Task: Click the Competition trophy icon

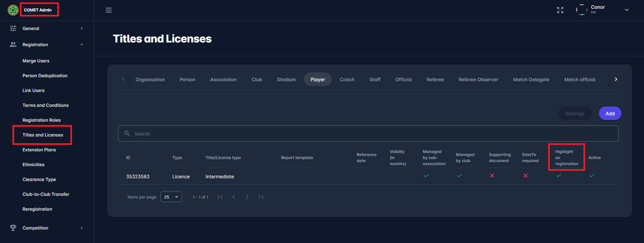Action: 13,228
